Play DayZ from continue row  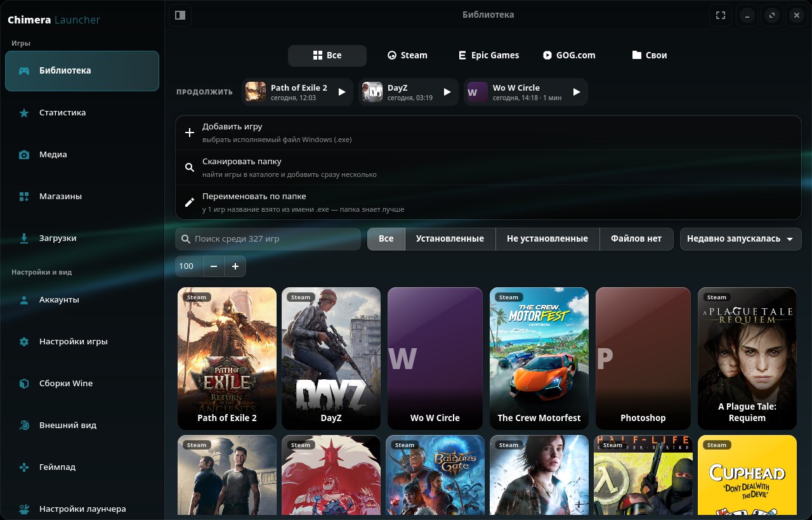[x=447, y=92]
